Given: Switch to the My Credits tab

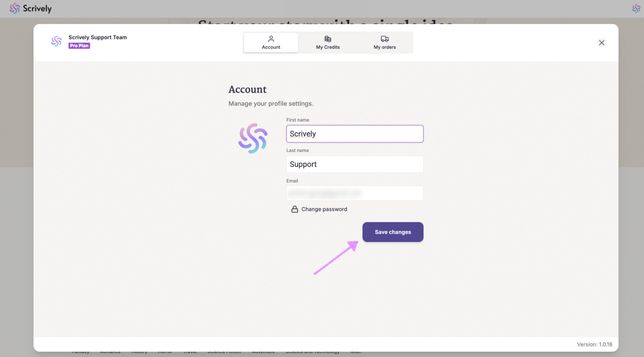Looking at the screenshot, I should tap(328, 43).
